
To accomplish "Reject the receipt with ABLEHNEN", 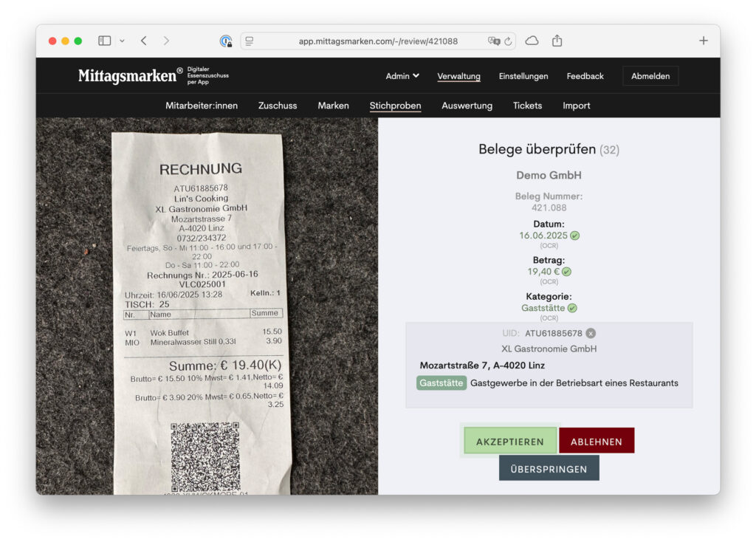I will click(596, 442).
